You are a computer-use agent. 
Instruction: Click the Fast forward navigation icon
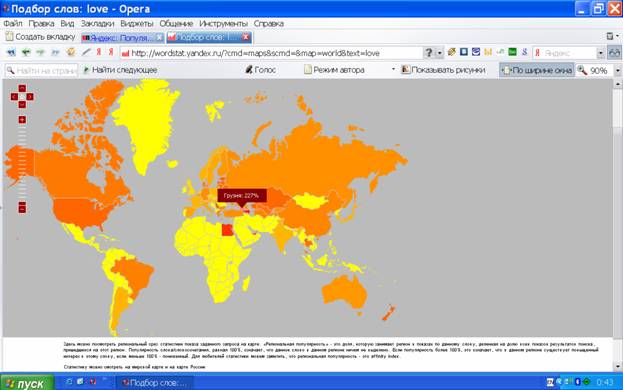tap(55, 52)
